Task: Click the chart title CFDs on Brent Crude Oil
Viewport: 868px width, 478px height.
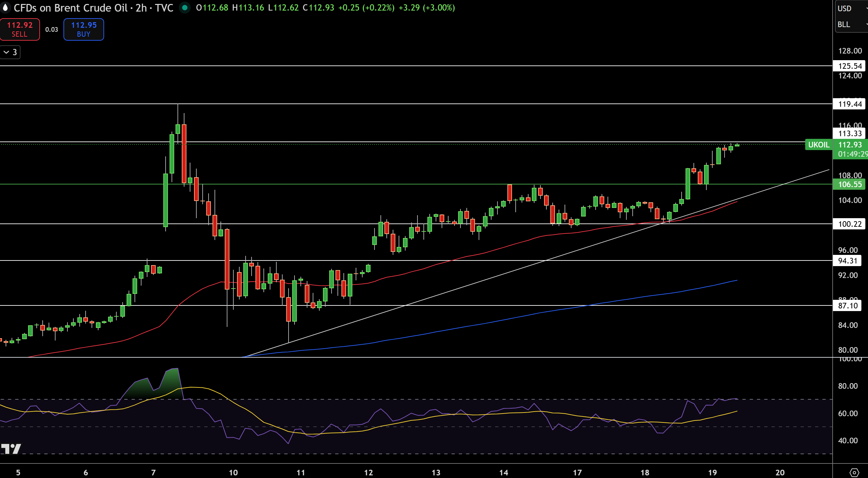Action: point(70,7)
